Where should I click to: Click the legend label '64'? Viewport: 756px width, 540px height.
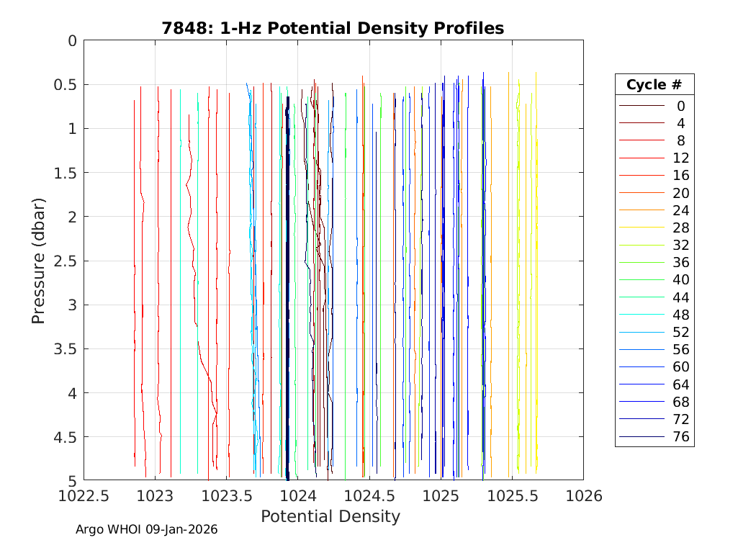point(680,384)
